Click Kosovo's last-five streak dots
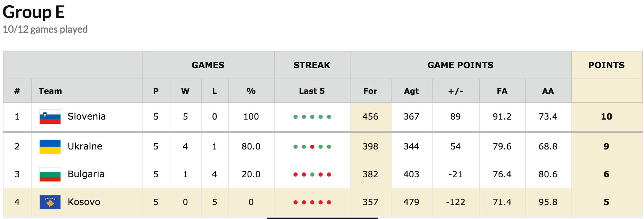The width and height of the screenshot is (644, 219). pyautogui.click(x=312, y=202)
